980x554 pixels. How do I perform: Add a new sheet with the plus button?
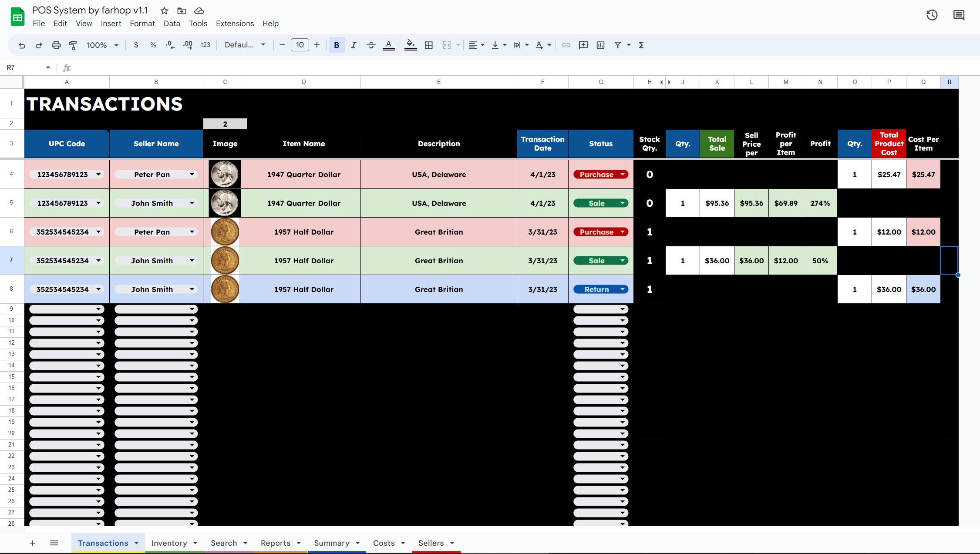click(33, 543)
